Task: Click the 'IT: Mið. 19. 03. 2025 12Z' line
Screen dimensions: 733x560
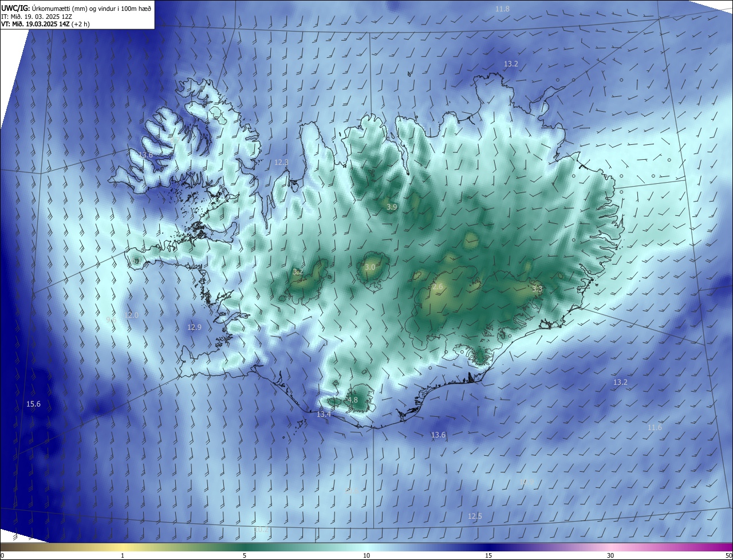Action: pyautogui.click(x=37, y=16)
